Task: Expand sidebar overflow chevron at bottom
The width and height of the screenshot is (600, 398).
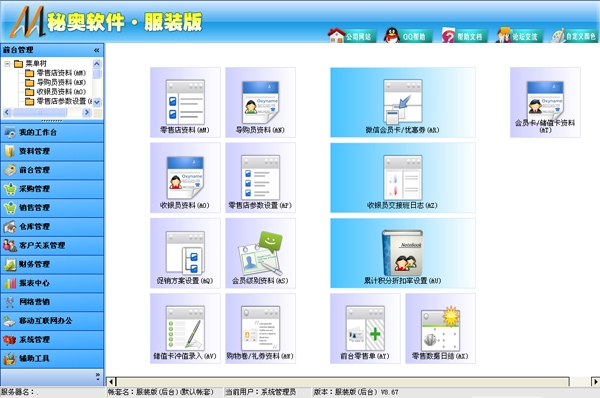Action: click(x=98, y=377)
